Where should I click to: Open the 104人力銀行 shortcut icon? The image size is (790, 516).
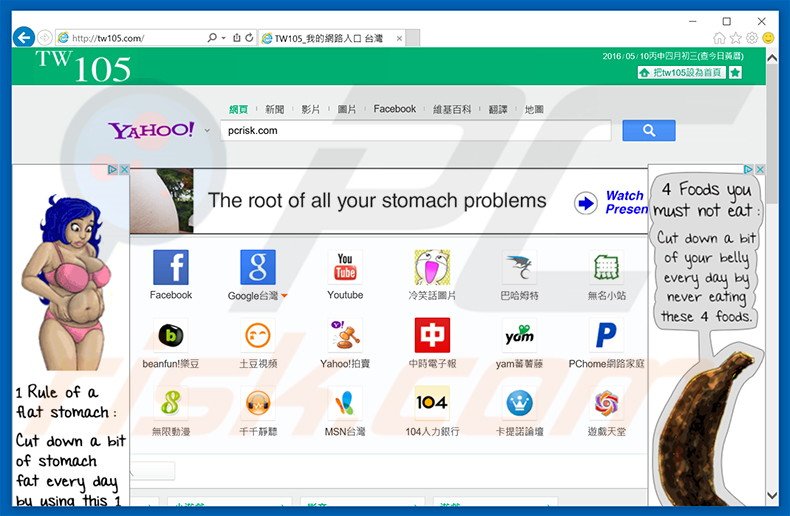pyautogui.click(x=432, y=403)
